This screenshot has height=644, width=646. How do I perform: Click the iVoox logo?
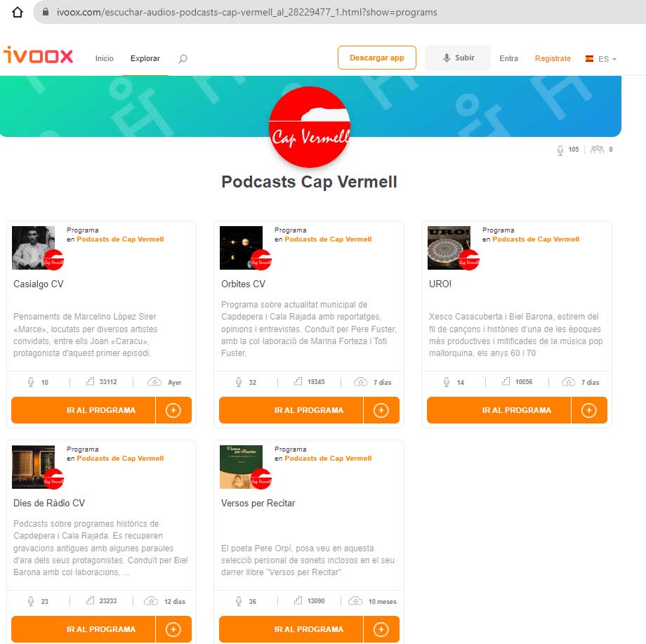(x=38, y=55)
